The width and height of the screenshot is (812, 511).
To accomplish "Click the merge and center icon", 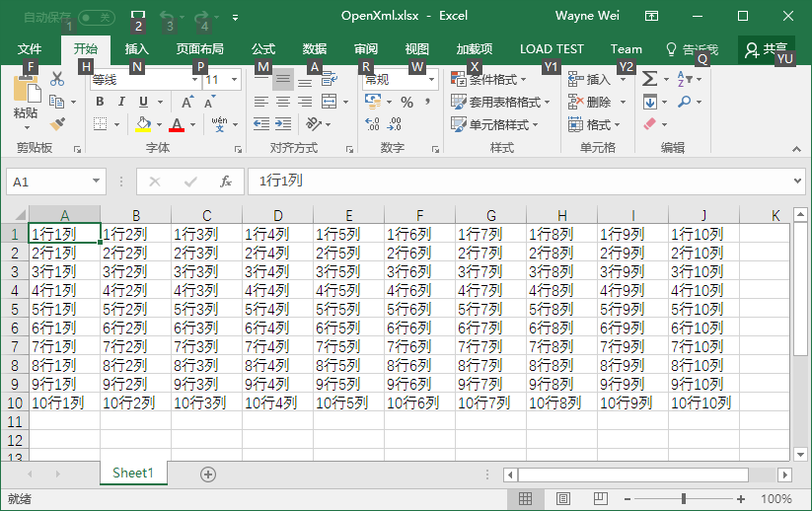I will [x=330, y=102].
